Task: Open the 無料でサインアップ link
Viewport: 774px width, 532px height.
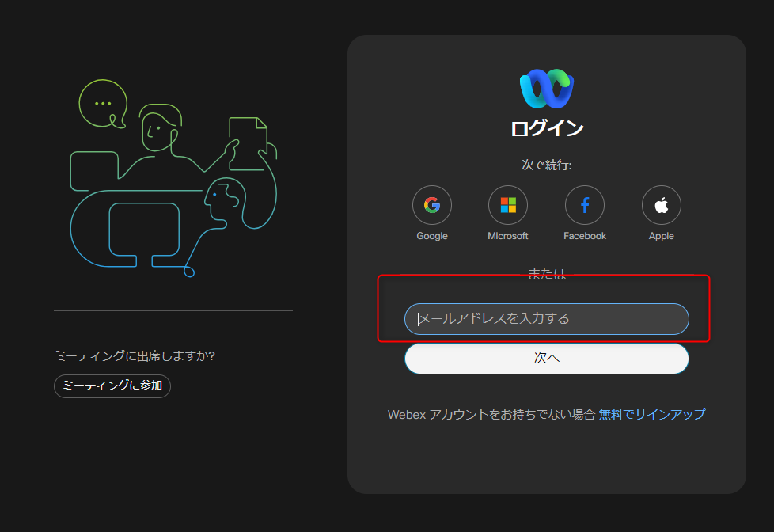Action: (652, 414)
